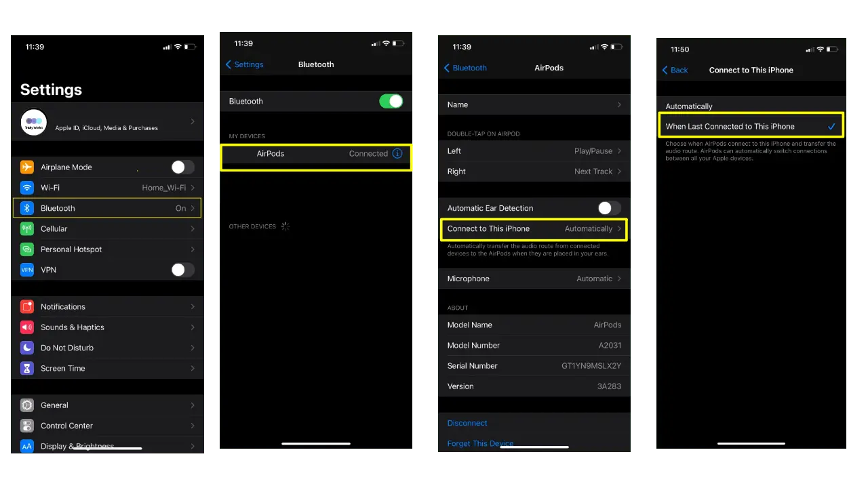Expand the Microphone Automatic setting
This screenshot has height=488, width=868.
point(534,279)
